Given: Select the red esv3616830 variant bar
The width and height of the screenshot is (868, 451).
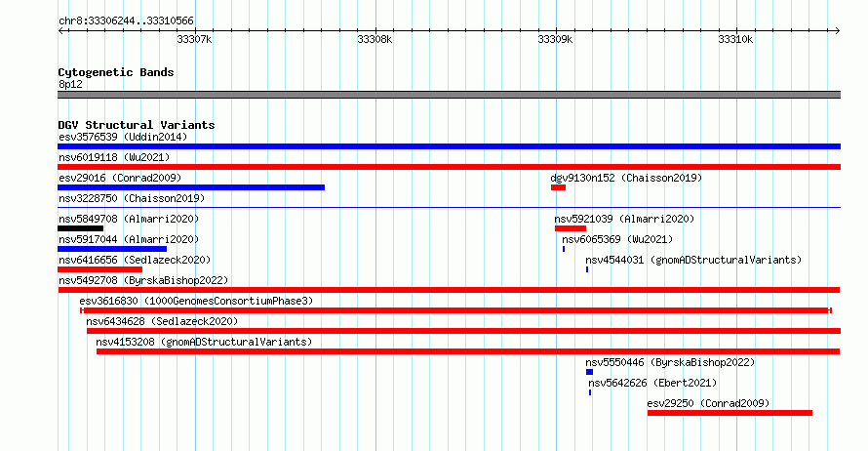Looking at the screenshot, I should click(x=455, y=310).
